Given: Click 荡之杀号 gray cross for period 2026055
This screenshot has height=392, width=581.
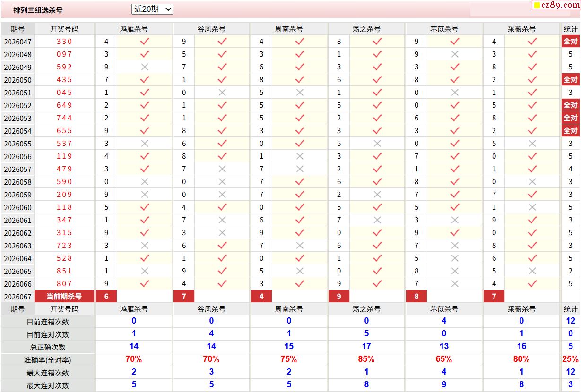Looking at the screenshot, I should tap(377, 144).
